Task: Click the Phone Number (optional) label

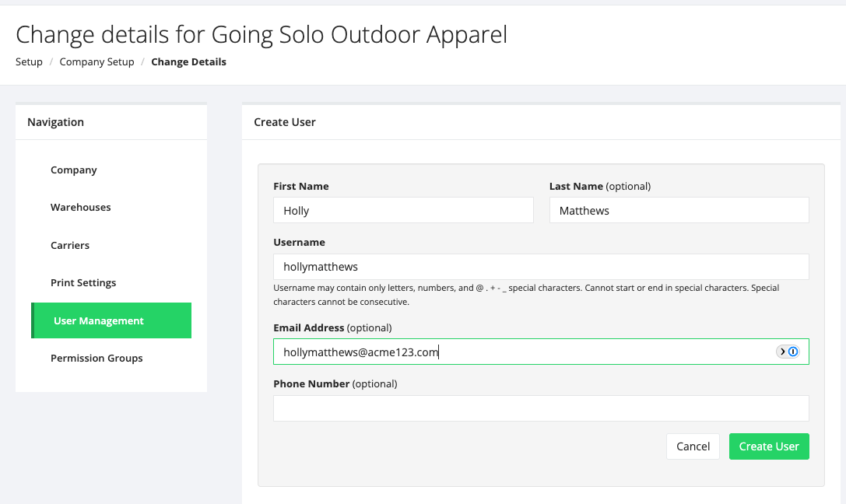Action: coord(335,383)
